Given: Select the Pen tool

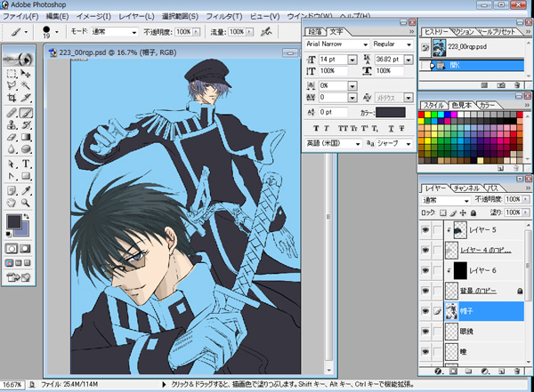Looking at the screenshot, I should [x=12, y=176].
